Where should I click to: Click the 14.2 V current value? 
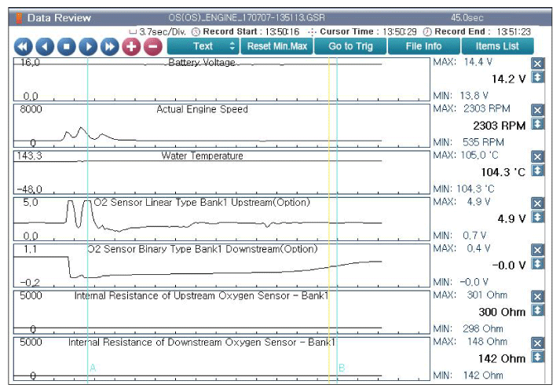pos(509,79)
